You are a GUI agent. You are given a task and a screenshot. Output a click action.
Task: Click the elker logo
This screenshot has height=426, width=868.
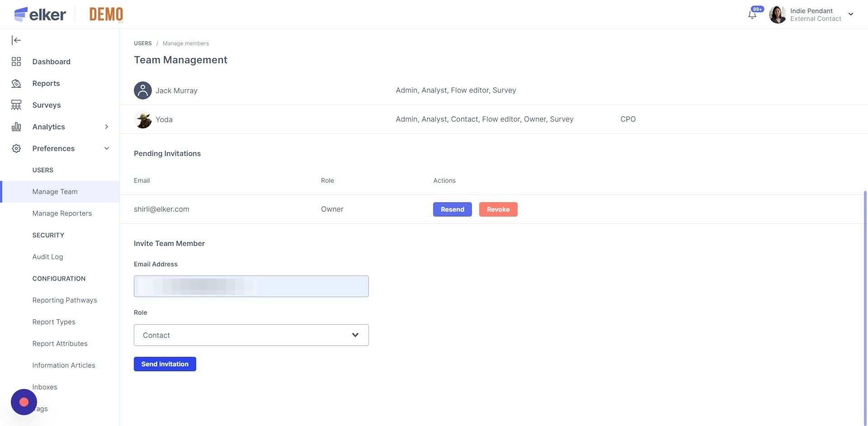tap(40, 14)
